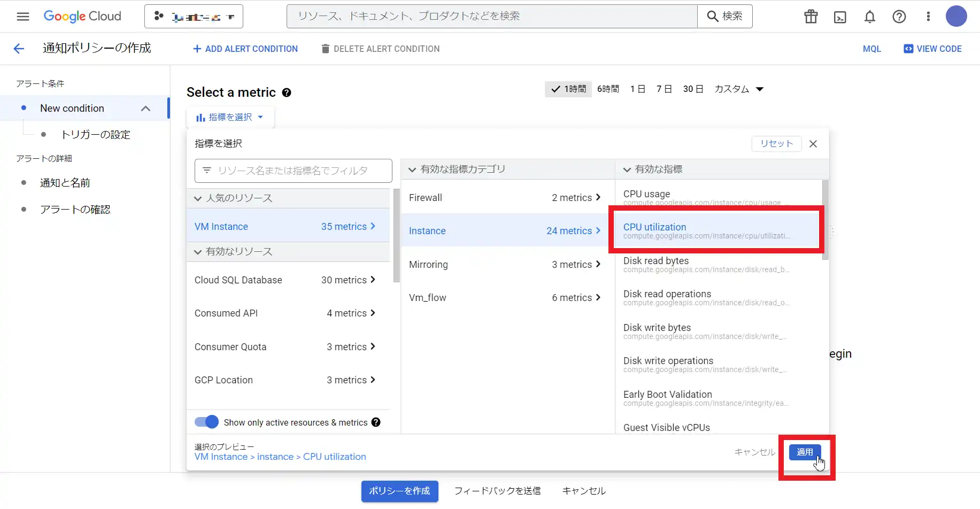Click the metrics list scrollbar
The height and width of the screenshot is (509, 980).
[825, 220]
